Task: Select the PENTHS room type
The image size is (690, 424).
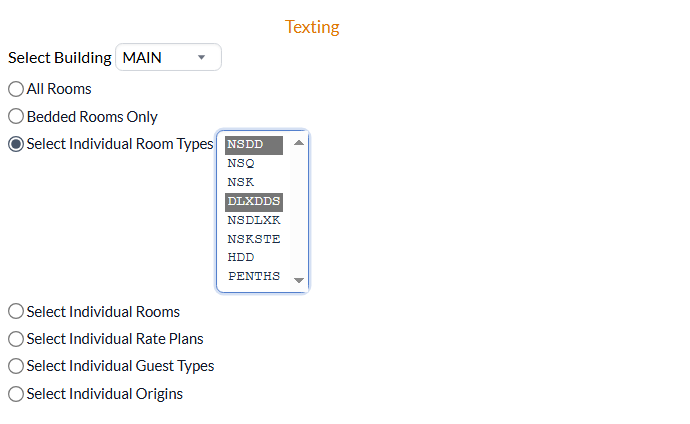Action: coord(254,277)
